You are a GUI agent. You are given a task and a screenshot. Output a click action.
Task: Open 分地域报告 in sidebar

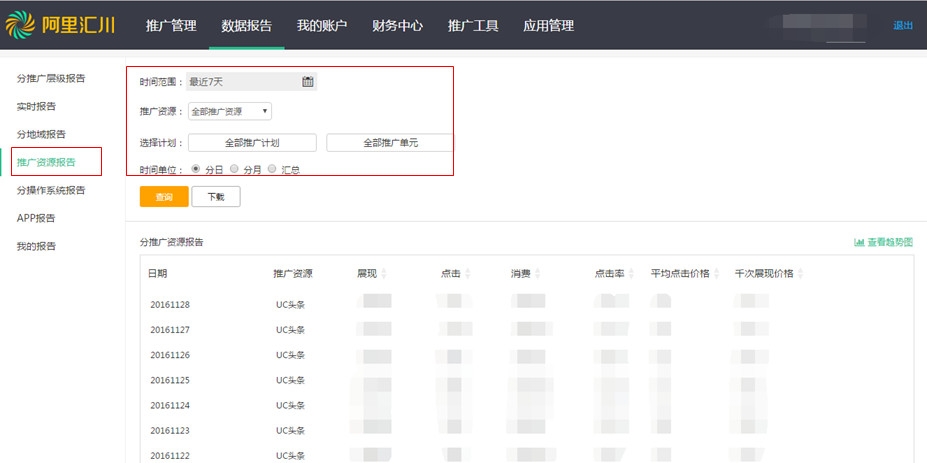pos(41,134)
